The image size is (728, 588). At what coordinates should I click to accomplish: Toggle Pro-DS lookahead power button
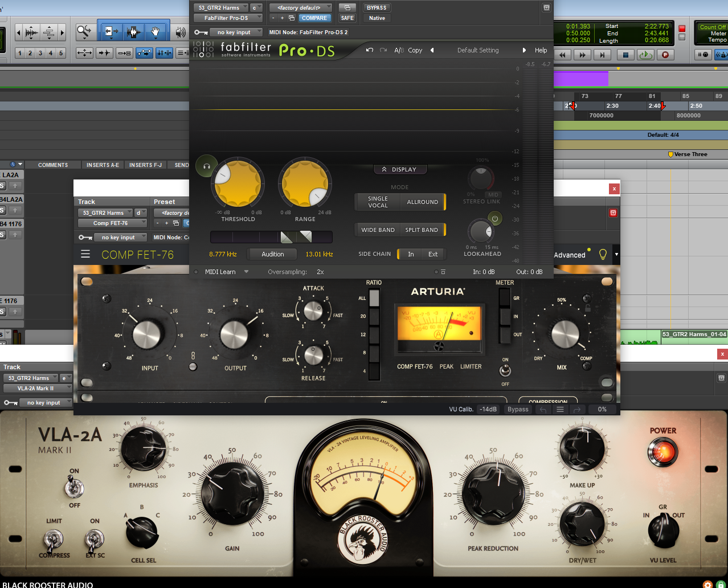coord(494,218)
